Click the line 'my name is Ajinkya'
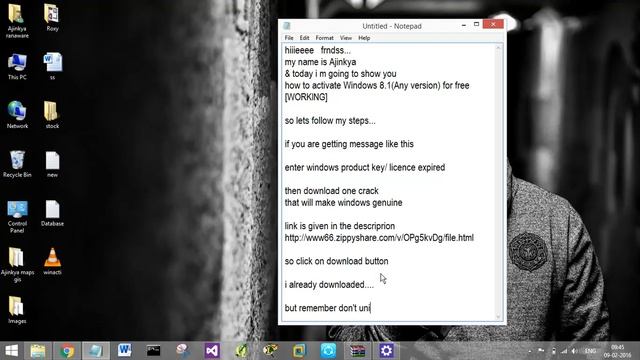This screenshot has width=640, height=360. click(x=320, y=62)
